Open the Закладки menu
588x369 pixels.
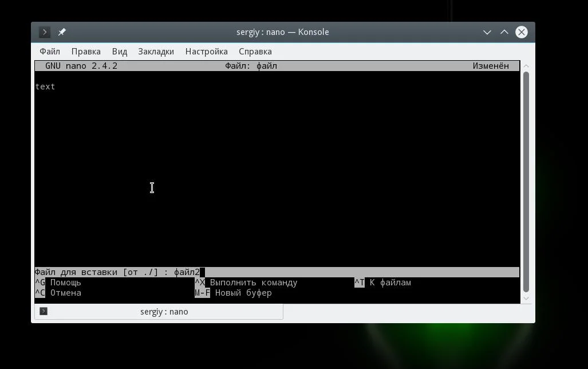pos(156,52)
